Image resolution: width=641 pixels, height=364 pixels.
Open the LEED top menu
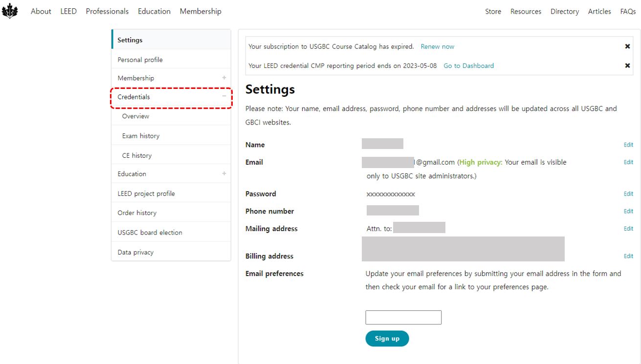(x=68, y=11)
